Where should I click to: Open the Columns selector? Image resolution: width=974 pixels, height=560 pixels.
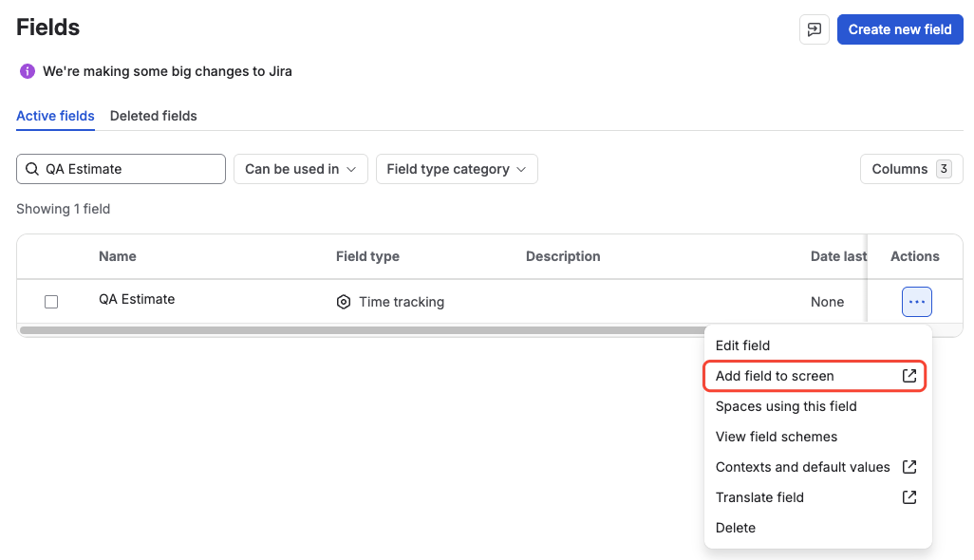tap(911, 169)
